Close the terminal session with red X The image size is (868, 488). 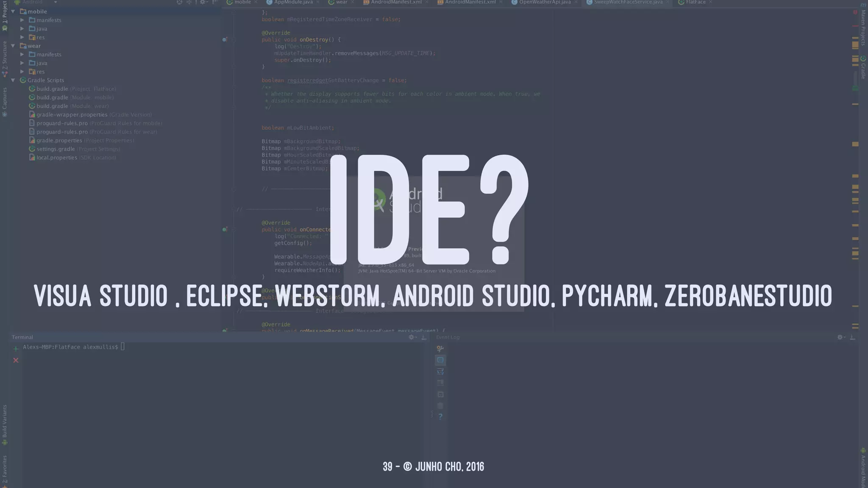pyautogui.click(x=16, y=360)
